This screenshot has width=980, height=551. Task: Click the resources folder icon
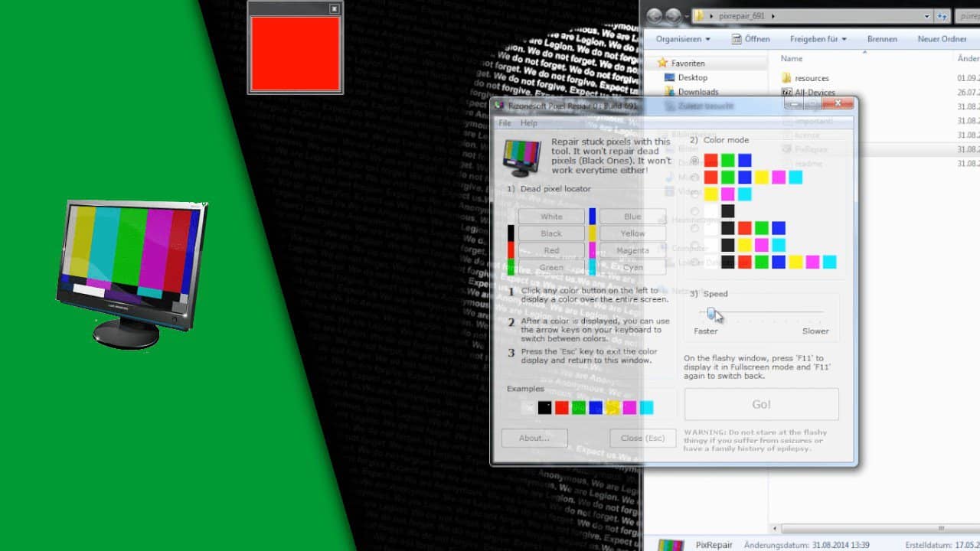[786, 78]
